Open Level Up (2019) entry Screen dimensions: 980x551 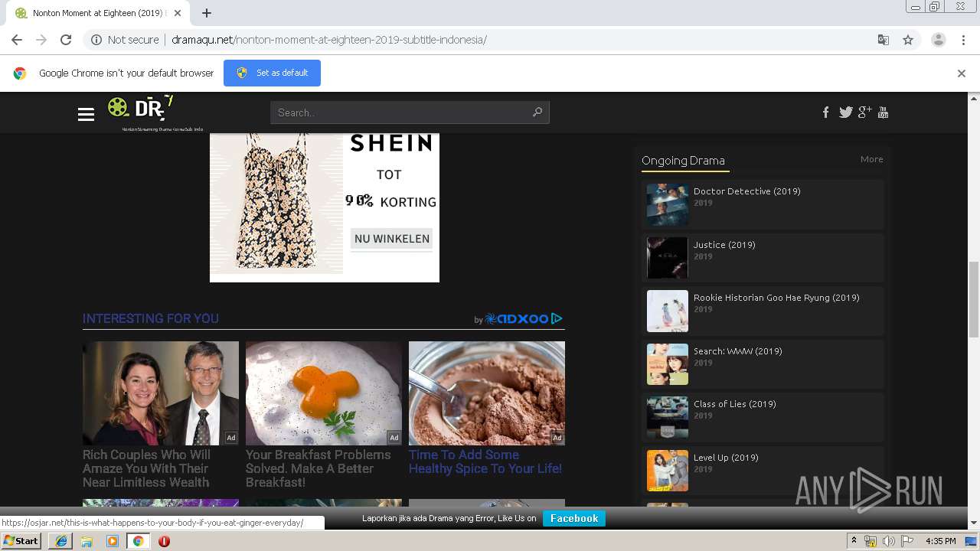(726, 458)
